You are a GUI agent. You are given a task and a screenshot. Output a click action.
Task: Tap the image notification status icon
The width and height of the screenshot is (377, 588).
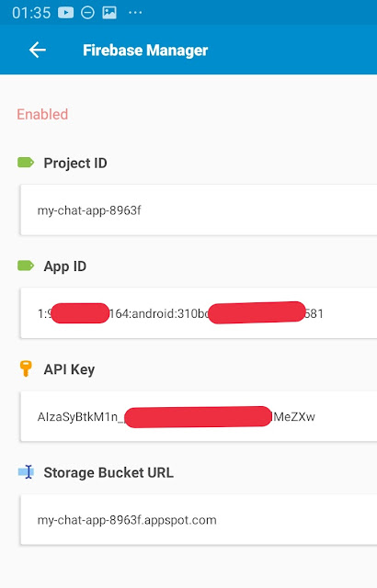(x=109, y=13)
